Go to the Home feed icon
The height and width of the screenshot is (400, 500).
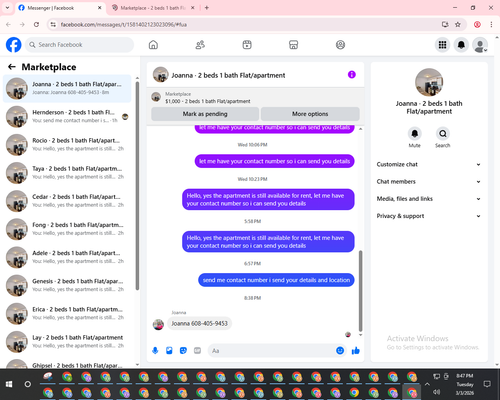tap(153, 45)
